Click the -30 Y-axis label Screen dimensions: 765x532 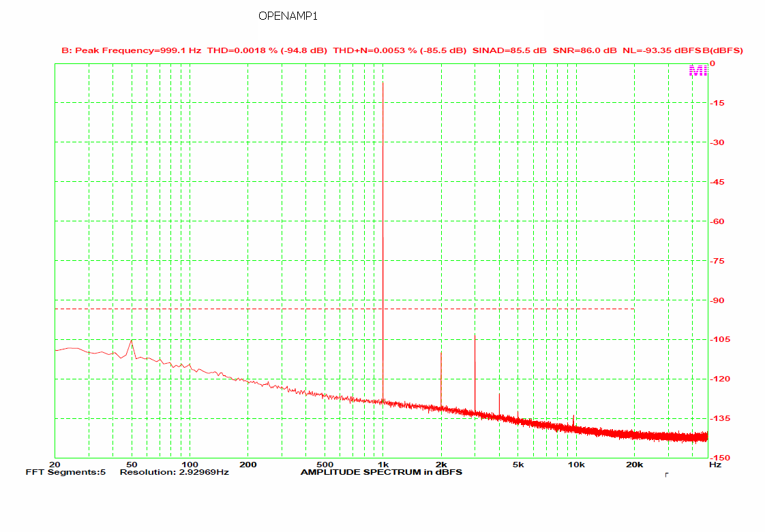point(717,142)
